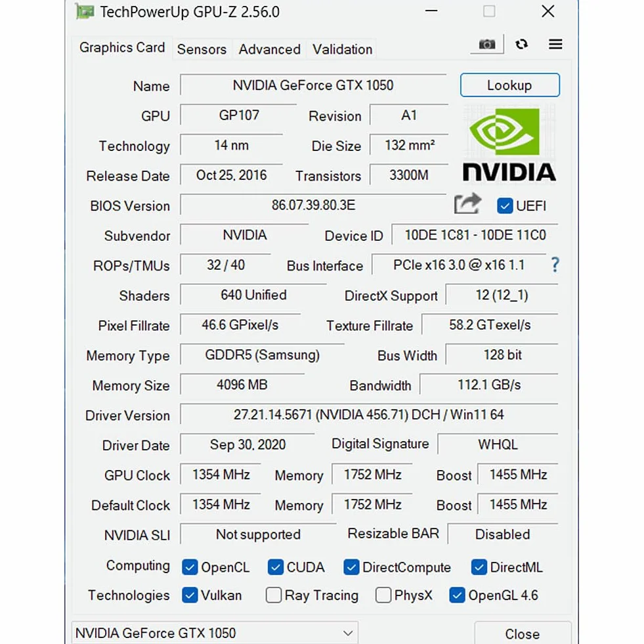Image resolution: width=644 pixels, height=644 pixels.
Task: Click the Close button at bottom
Action: pos(523,633)
